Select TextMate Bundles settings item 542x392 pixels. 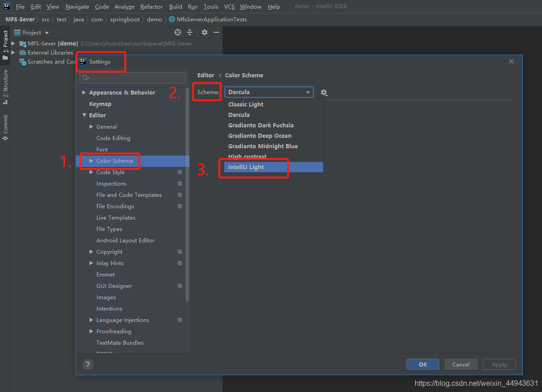pos(120,342)
